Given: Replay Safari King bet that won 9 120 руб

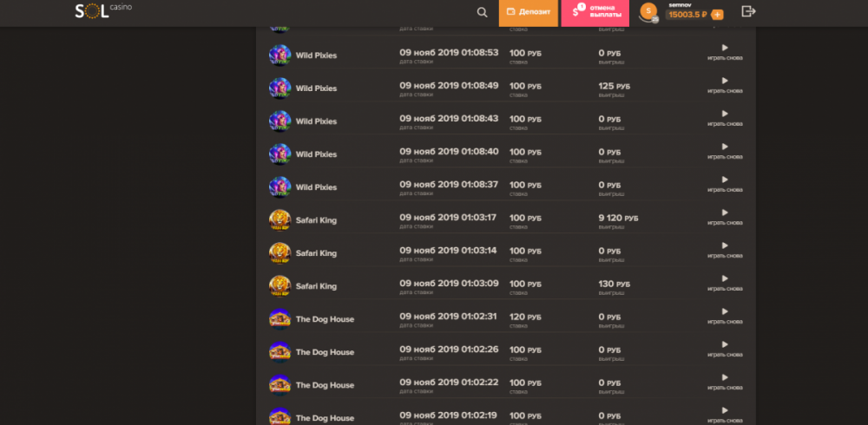Looking at the screenshot, I should click(x=725, y=217).
